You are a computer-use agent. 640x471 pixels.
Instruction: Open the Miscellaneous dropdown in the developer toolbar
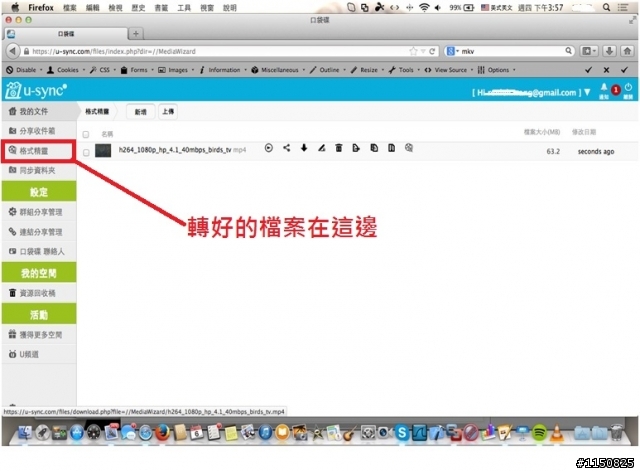278,70
